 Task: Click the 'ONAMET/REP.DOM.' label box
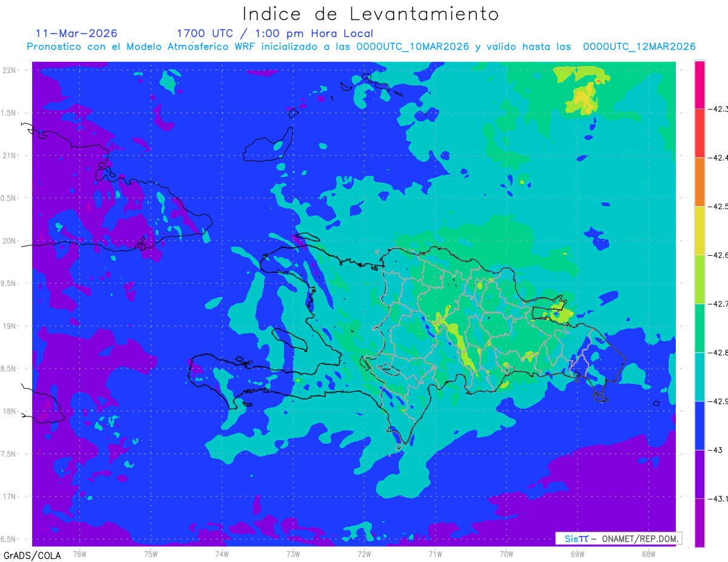(x=618, y=538)
